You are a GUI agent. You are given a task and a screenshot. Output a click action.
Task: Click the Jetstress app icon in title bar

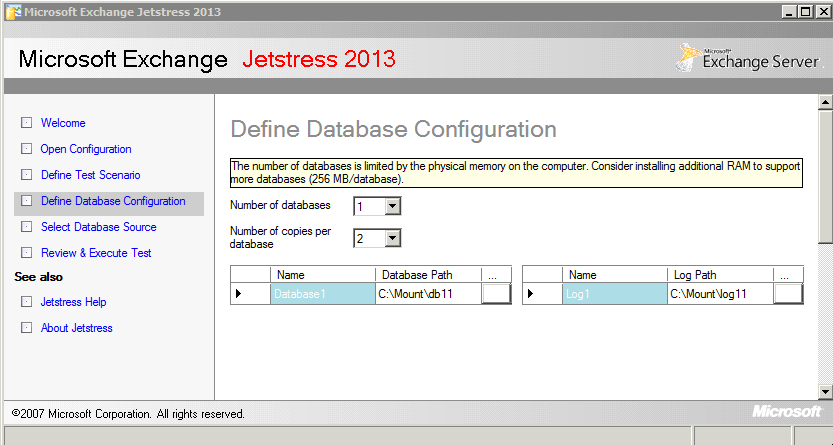coord(12,12)
